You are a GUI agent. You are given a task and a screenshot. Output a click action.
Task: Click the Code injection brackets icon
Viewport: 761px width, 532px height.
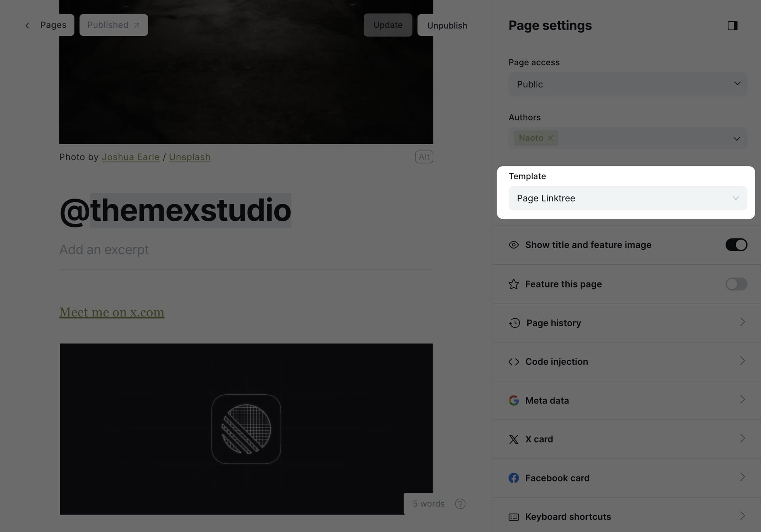tap(514, 362)
